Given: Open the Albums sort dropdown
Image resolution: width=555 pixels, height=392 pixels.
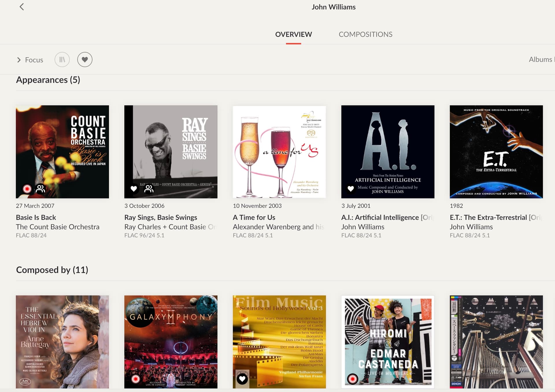Looking at the screenshot, I should (541, 60).
